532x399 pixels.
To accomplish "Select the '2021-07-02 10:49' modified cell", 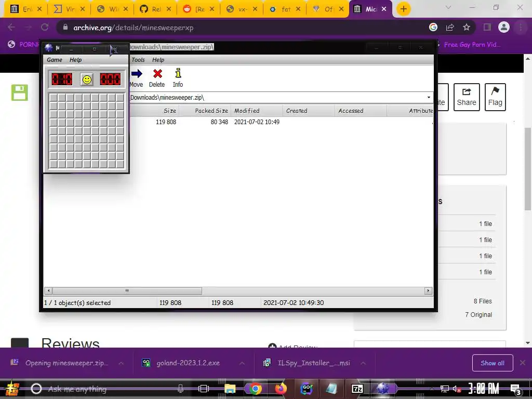I will click(257, 122).
